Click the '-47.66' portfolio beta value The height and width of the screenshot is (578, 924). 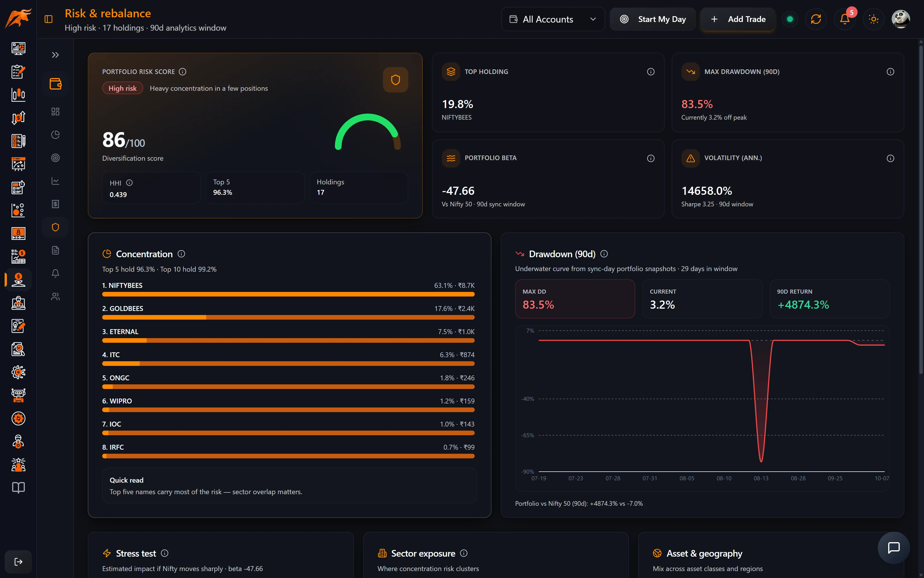tap(458, 191)
